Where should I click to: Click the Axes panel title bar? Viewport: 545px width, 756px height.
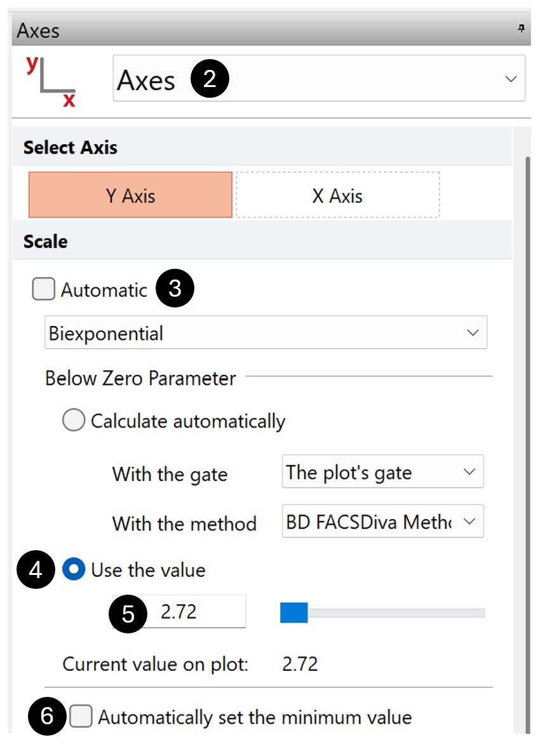point(254,29)
